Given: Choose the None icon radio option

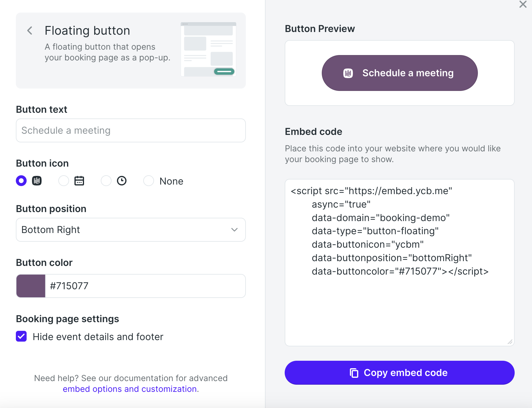Looking at the screenshot, I should click(x=149, y=181).
